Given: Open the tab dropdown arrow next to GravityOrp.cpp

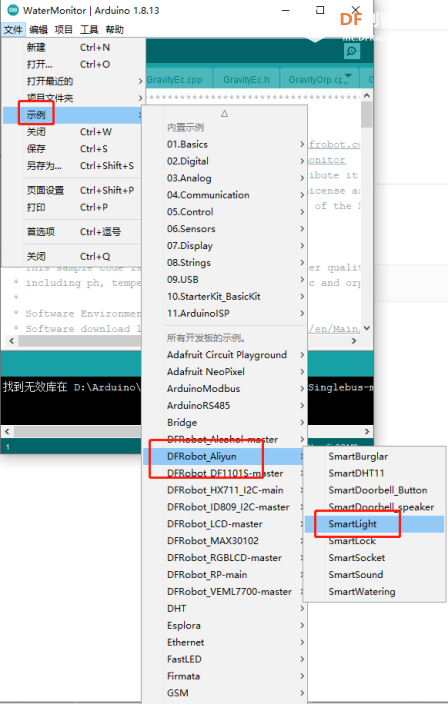Looking at the screenshot, I should (x=348, y=76).
